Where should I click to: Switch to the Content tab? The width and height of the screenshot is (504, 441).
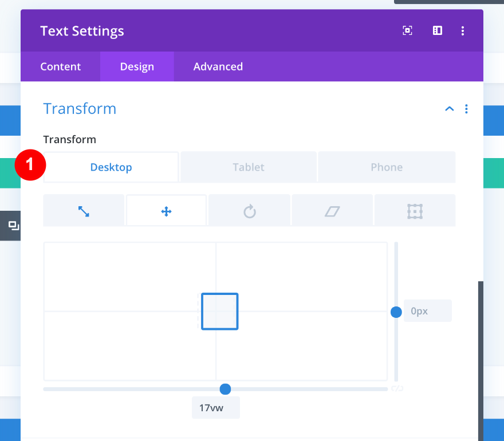pos(60,66)
